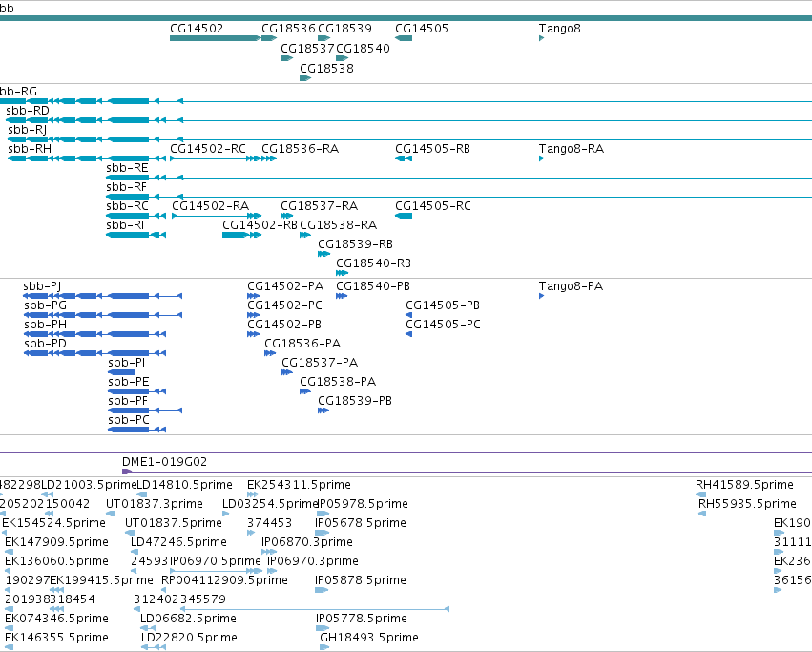Click the EK147909.5prime EST label

(57, 542)
